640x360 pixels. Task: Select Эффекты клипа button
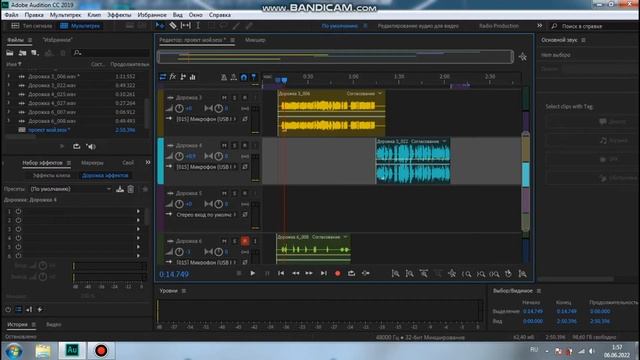tap(51, 176)
